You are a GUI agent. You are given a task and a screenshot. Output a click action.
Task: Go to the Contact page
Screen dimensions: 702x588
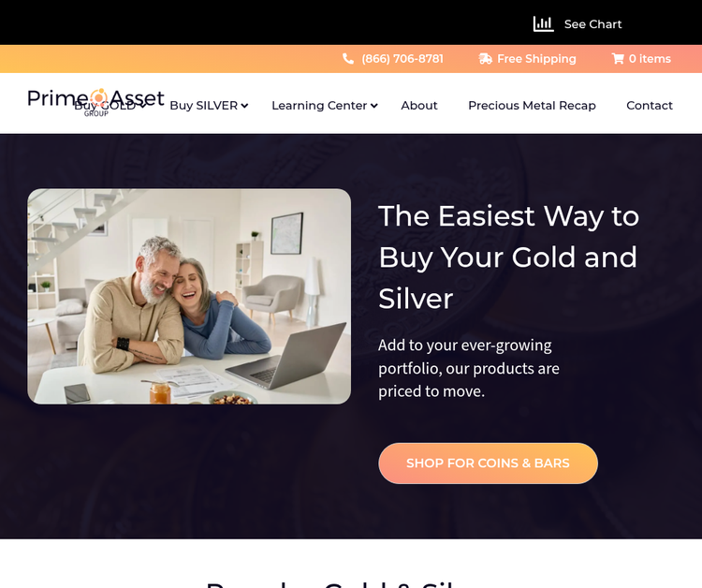(x=650, y=105)
